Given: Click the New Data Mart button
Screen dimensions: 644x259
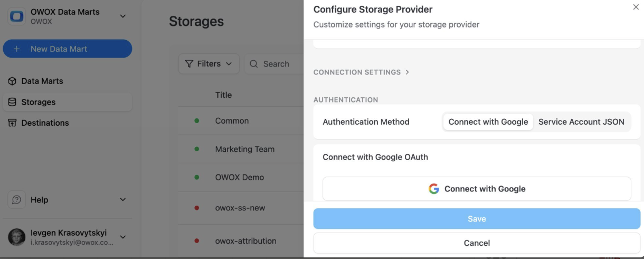Looking at the screenshot, I should pyautogui.click(x=67, y=49).
